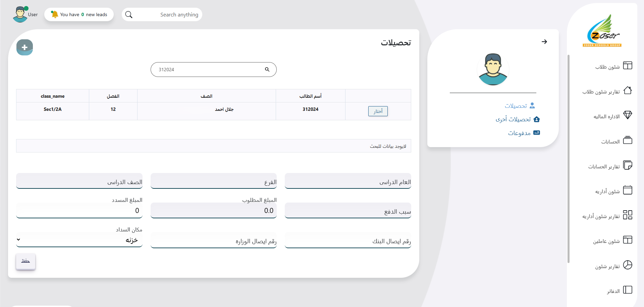Click the home icon for تقارير شئون طلاب

[x=627, y=90]
